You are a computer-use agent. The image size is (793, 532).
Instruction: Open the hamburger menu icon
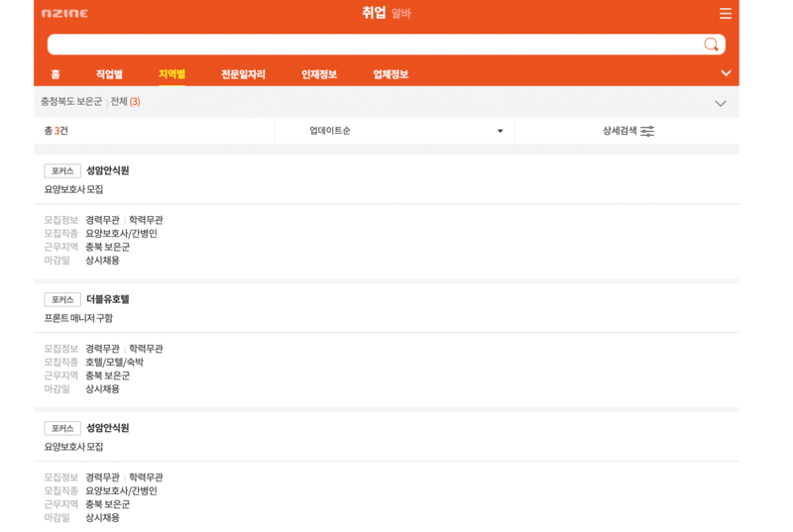click(x=726, y=13)
